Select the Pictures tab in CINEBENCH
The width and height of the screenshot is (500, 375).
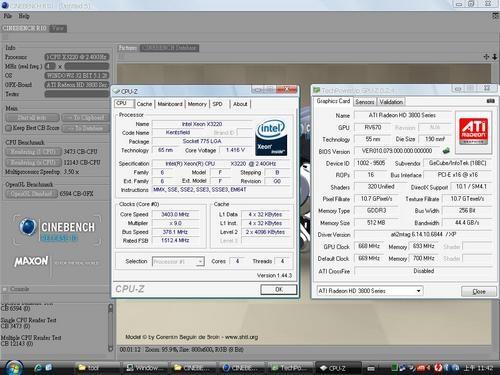[x=128, y=48]
